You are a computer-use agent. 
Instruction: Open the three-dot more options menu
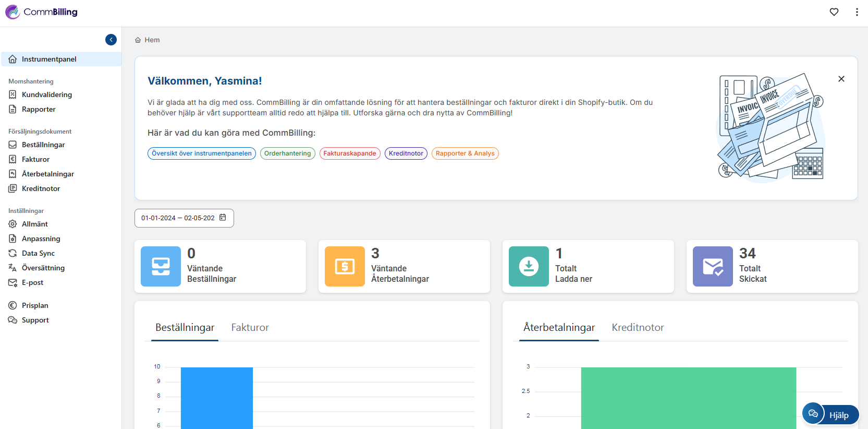(x=857, y=12)
